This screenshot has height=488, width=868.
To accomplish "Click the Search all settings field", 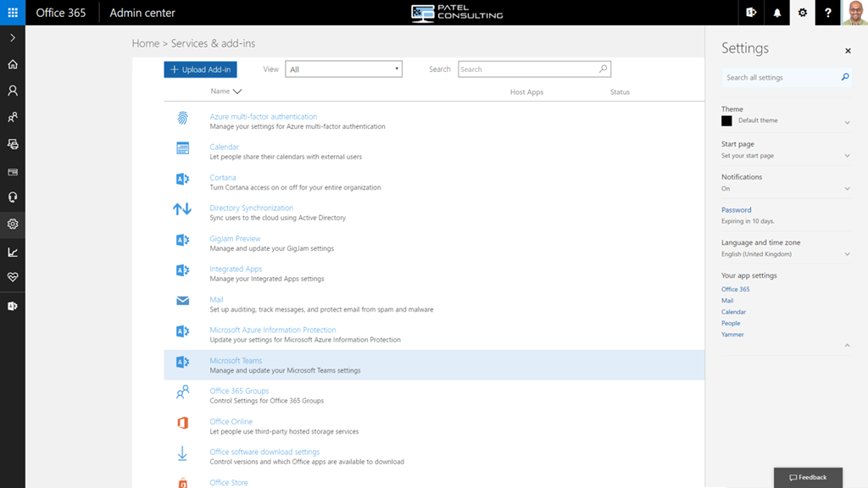I will [x=780, y=77].
